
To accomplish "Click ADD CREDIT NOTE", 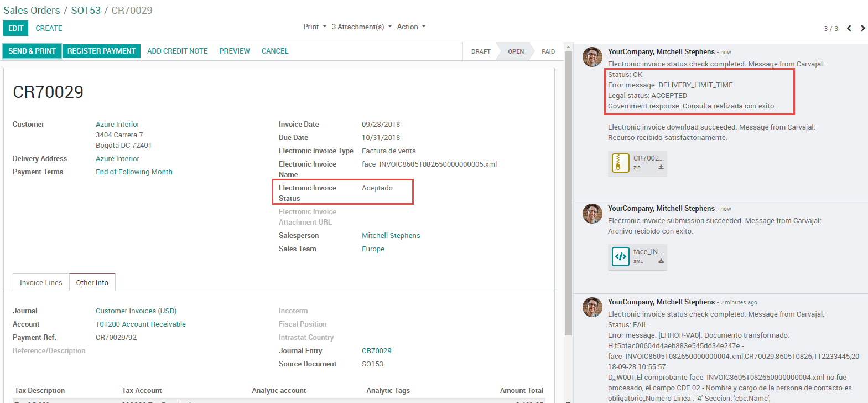I will (177, 51).
